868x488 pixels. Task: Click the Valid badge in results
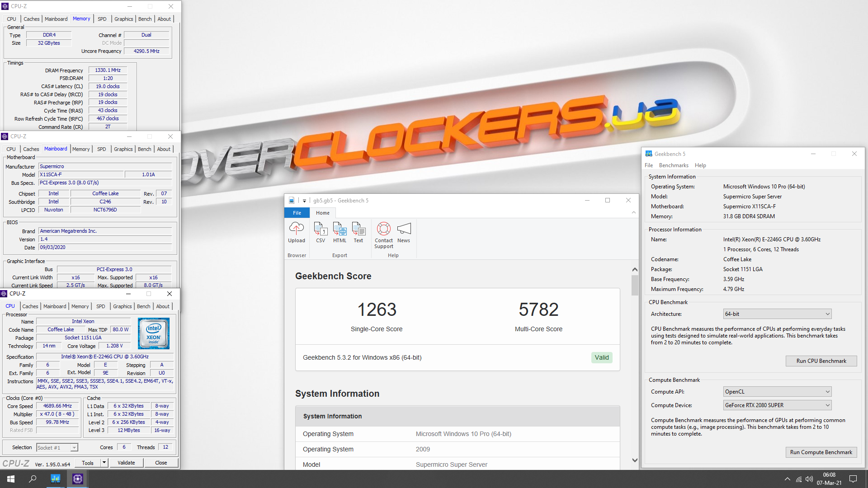click(x=602, y=357)
